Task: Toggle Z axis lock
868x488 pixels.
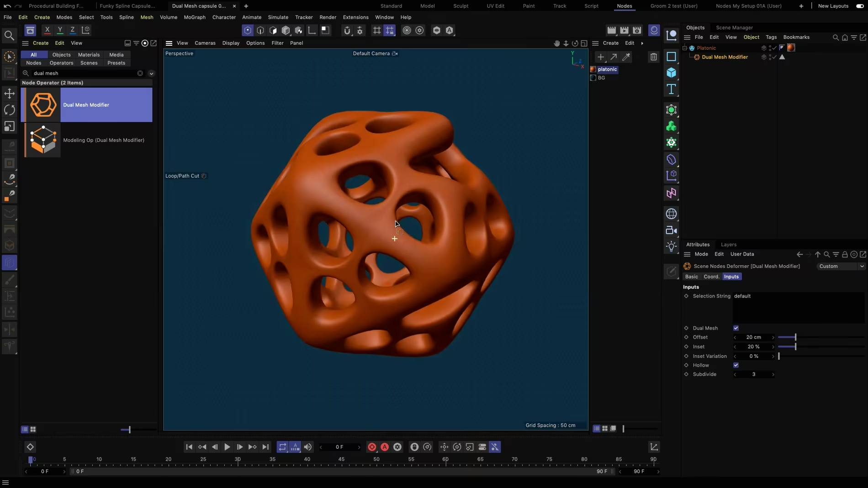Action: point(73,30)
